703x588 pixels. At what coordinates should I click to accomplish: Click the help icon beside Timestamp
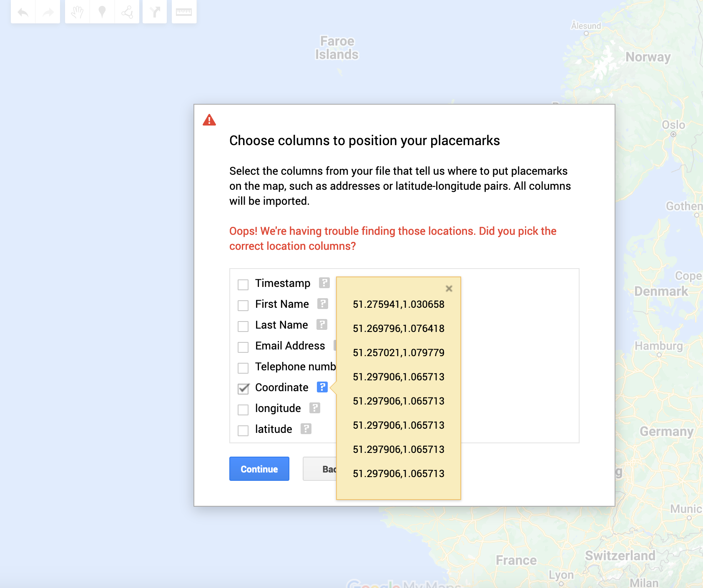click(324, 283)
